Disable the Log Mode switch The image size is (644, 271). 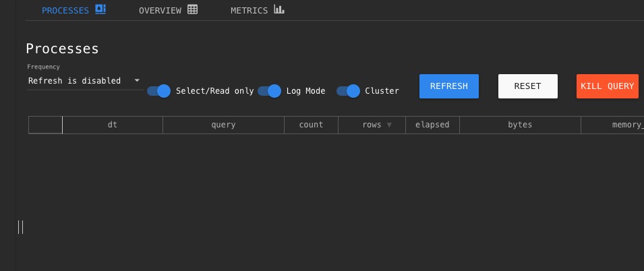pyautogui.click(x=270, y=91)
